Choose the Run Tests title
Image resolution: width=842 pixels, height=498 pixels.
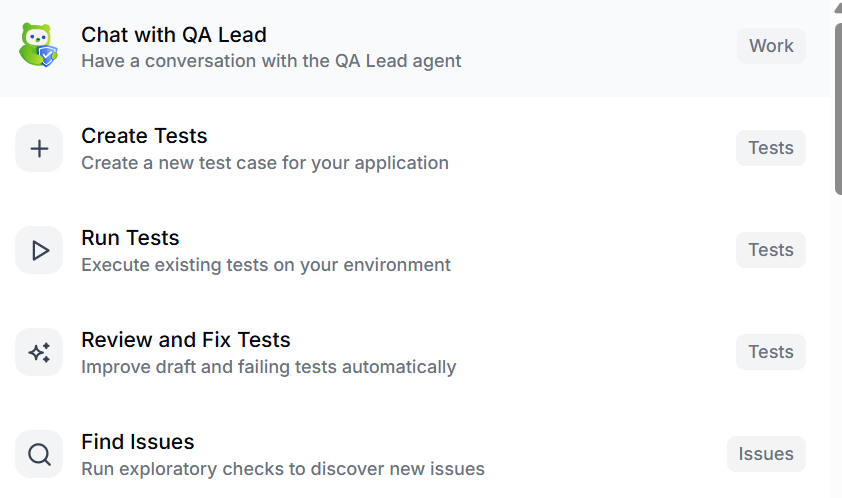click(x=130, y=238)
